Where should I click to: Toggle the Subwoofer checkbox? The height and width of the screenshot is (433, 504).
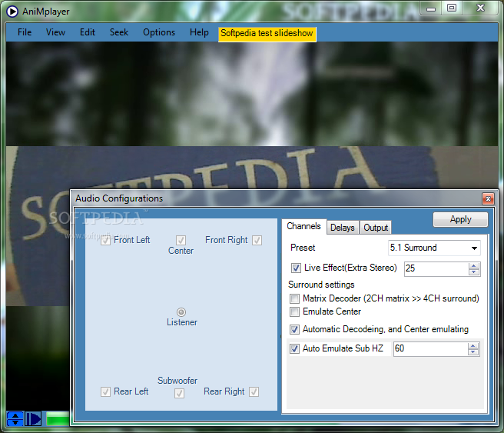pyautogui.click(x=179, y=393)
